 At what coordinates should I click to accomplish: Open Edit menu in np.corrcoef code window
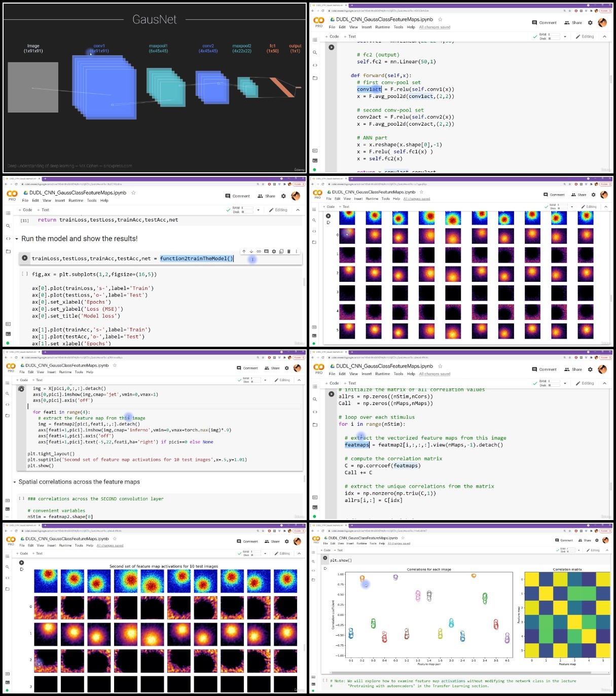coord(342,374)
